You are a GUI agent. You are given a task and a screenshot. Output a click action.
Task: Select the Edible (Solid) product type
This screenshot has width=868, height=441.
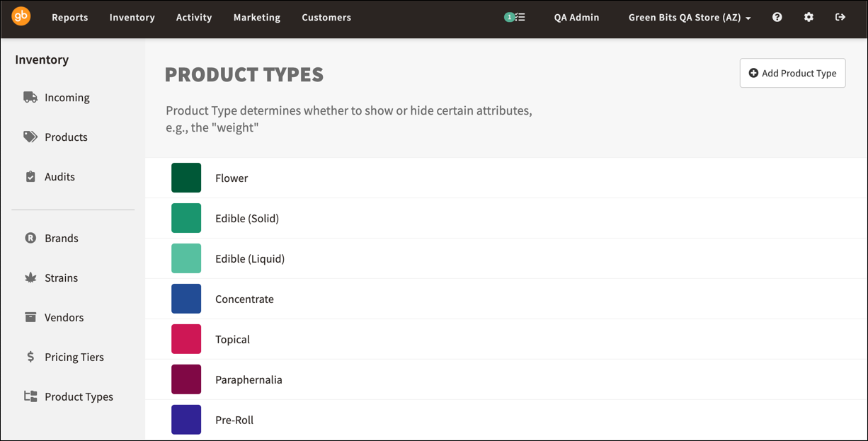506,218
